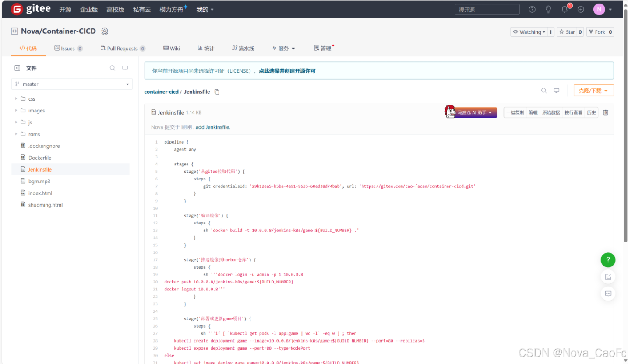Open 服务 dropdown tab
The height and width of the screenshot is (364, 628).
click(283, 49)
